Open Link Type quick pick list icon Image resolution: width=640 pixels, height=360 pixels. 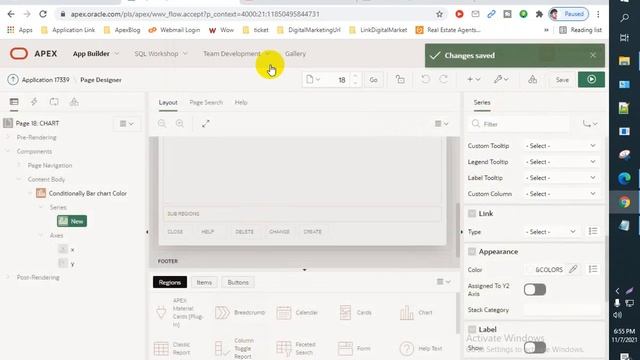pos(593,231)
